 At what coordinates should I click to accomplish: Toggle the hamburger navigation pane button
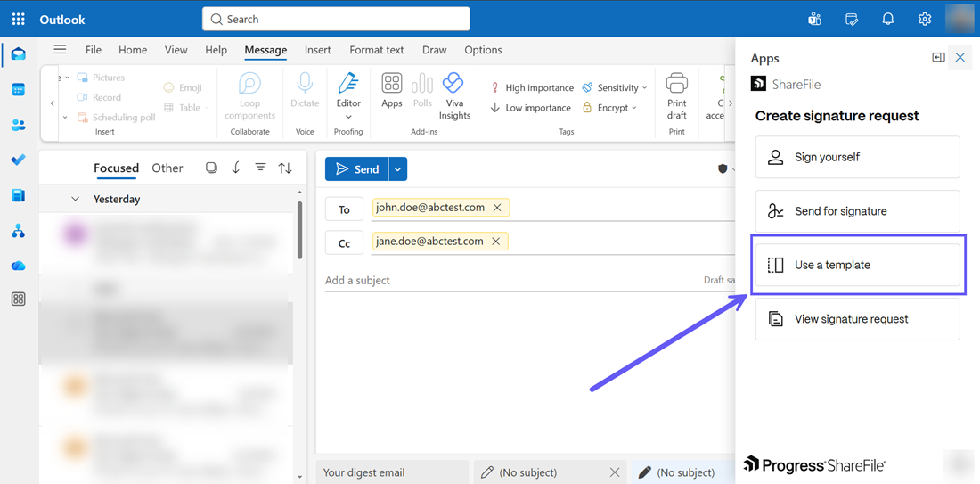click(x=60, y=49)
